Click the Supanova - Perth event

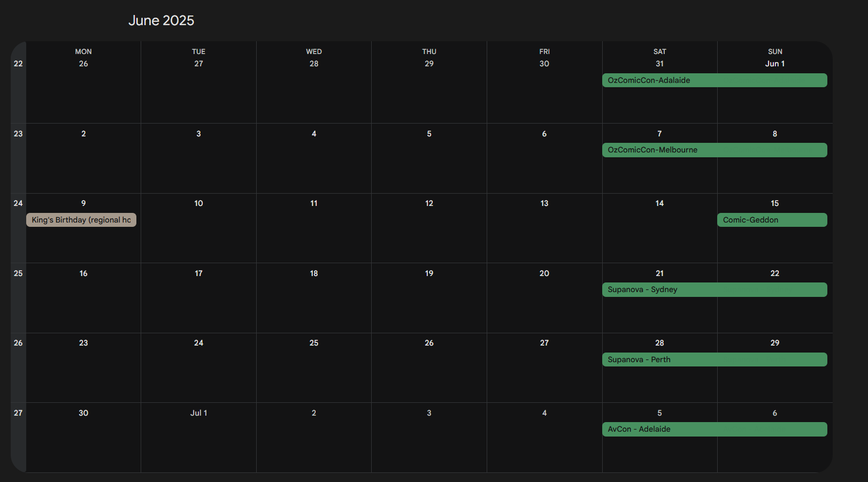click(714, 359)
